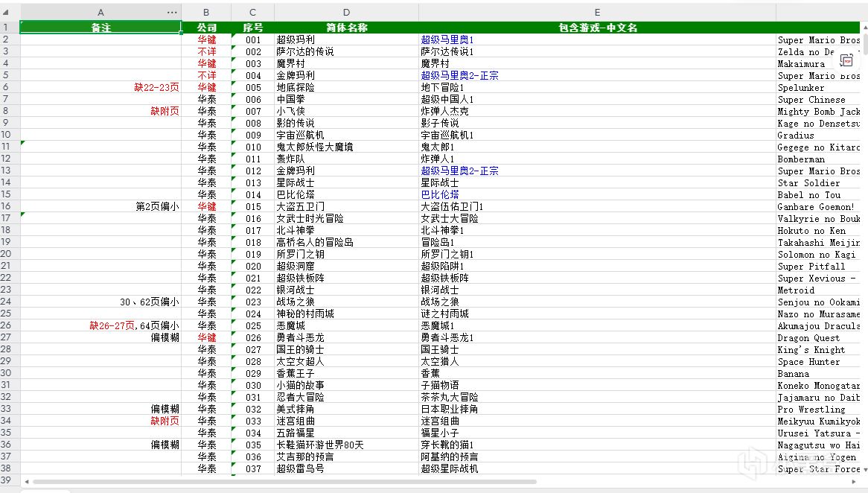Select column A header
This screenshot has height=493, width=868.
click(x=100, y=12)
